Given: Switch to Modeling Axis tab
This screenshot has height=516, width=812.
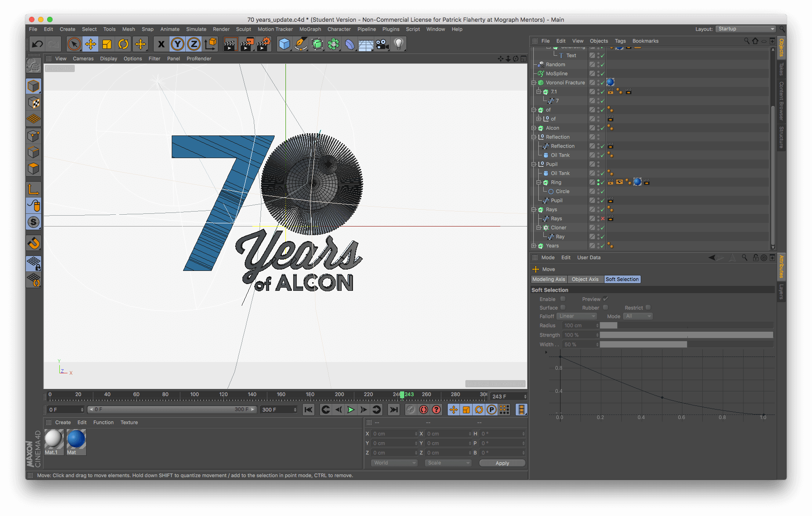Looking at the screenshot, I should click(549, 280).
